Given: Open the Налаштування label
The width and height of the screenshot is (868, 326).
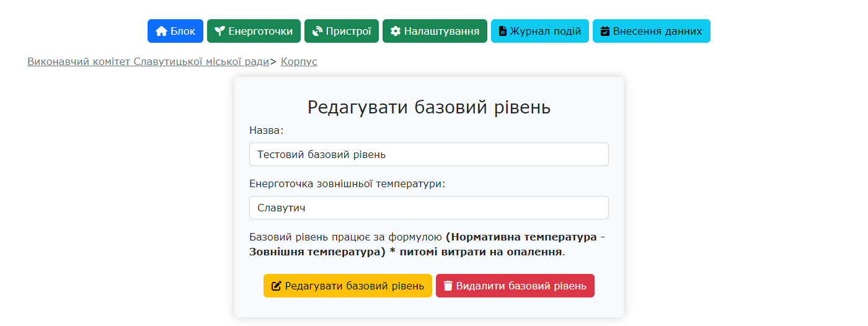Looking at the screenshot, I should point(441,31).
